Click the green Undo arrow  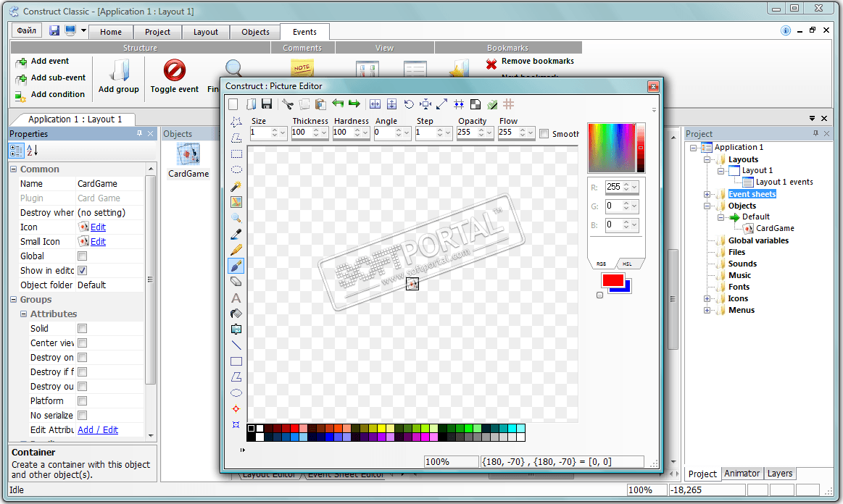(338, 103)
